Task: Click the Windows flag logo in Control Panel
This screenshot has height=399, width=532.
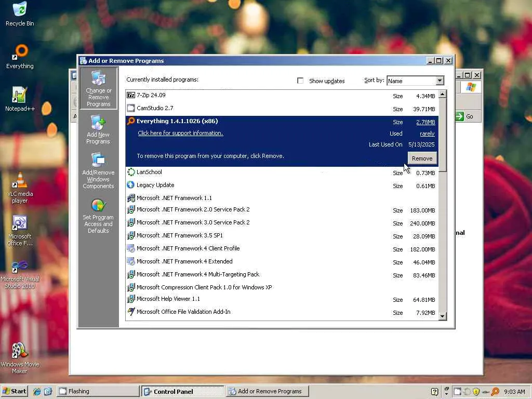Action: point(471,87)
